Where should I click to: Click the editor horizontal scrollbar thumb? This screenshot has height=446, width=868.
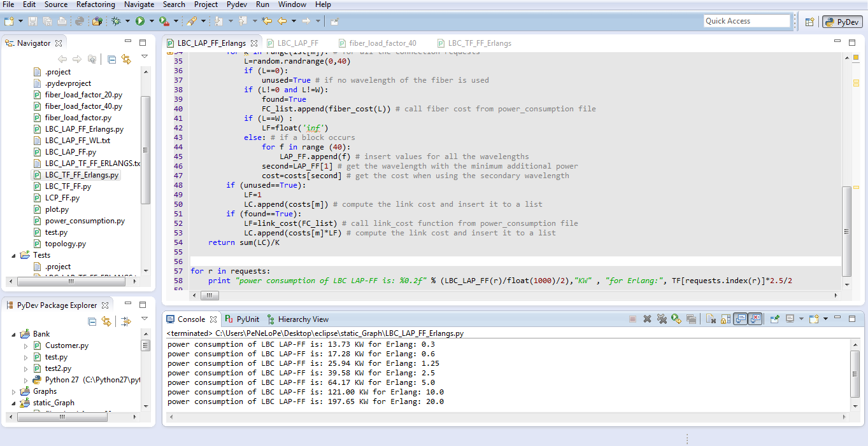(209, 296)
